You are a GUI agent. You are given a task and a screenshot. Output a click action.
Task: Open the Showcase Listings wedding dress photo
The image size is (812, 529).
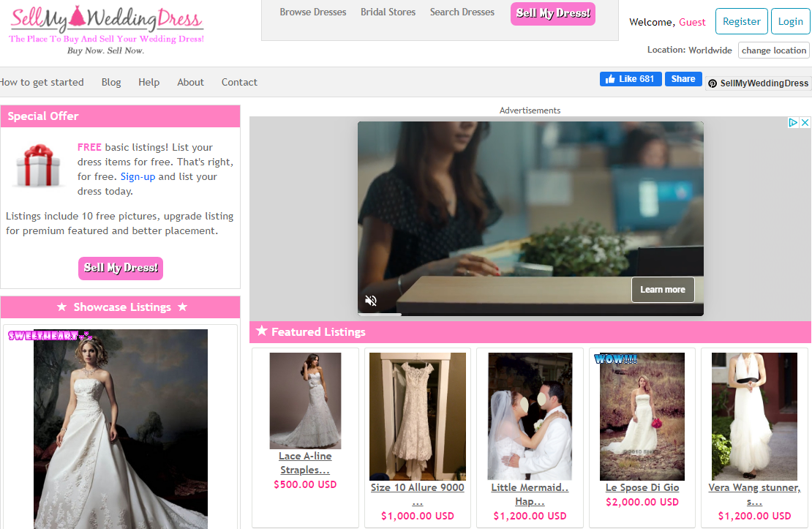click(x=121, y=429)
